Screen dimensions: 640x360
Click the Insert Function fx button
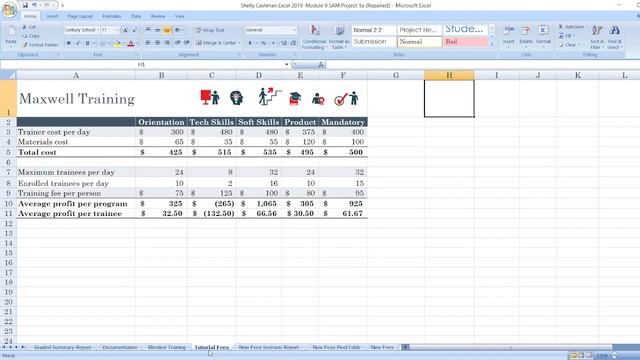[321, 64]
